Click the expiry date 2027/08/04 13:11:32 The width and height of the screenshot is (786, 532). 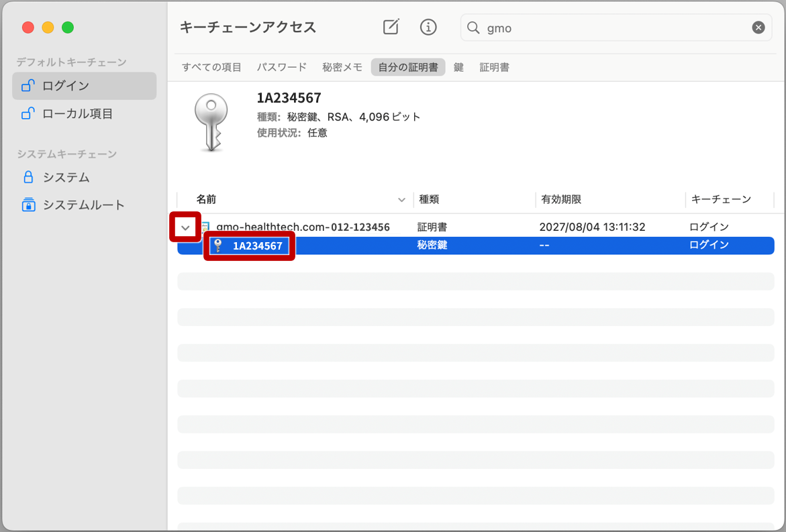point(592,227)
